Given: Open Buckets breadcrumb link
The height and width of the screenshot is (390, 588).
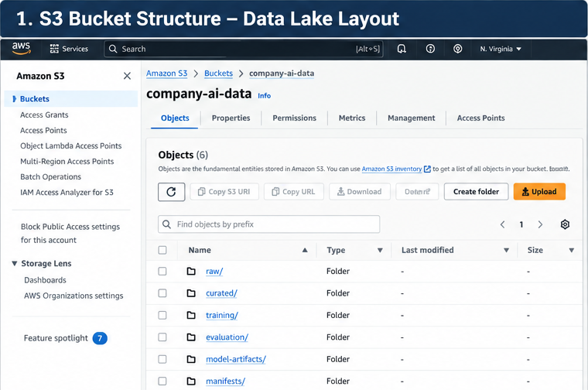Looking at the screenshot, I should 219,74.
